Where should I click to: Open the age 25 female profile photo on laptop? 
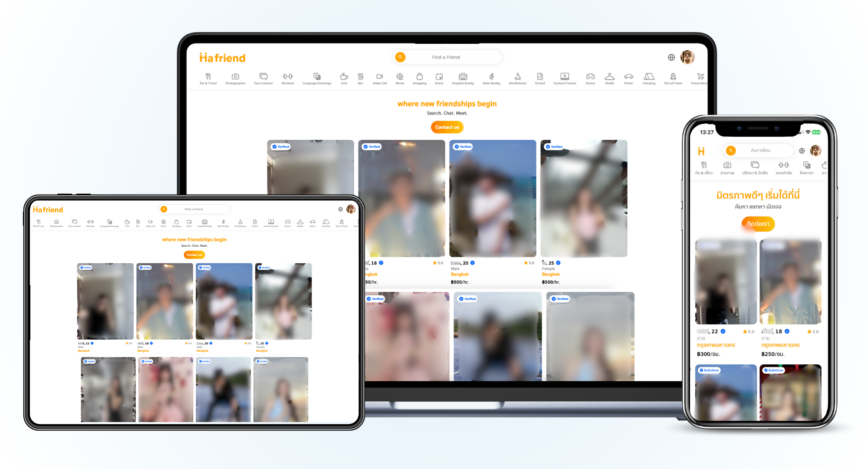pyautogui.click(x=584, y=198)
